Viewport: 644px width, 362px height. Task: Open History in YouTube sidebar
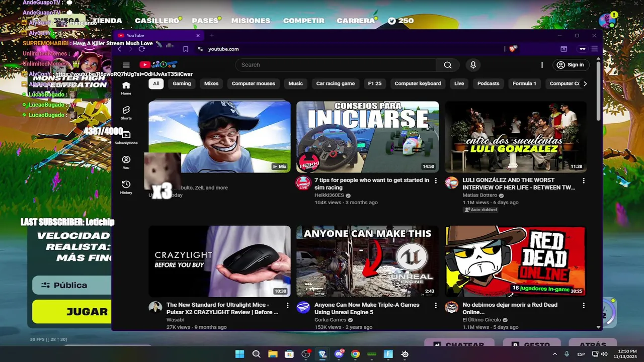126,187
